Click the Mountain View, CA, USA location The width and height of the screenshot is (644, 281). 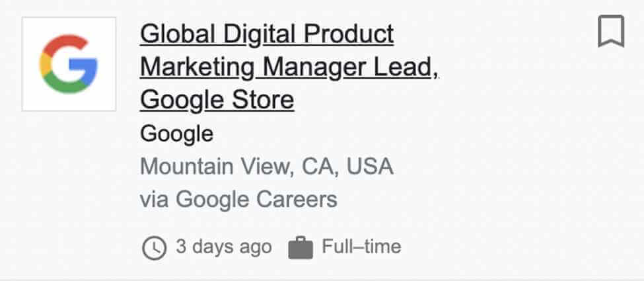pyautogui.click(x=266, y=166)
